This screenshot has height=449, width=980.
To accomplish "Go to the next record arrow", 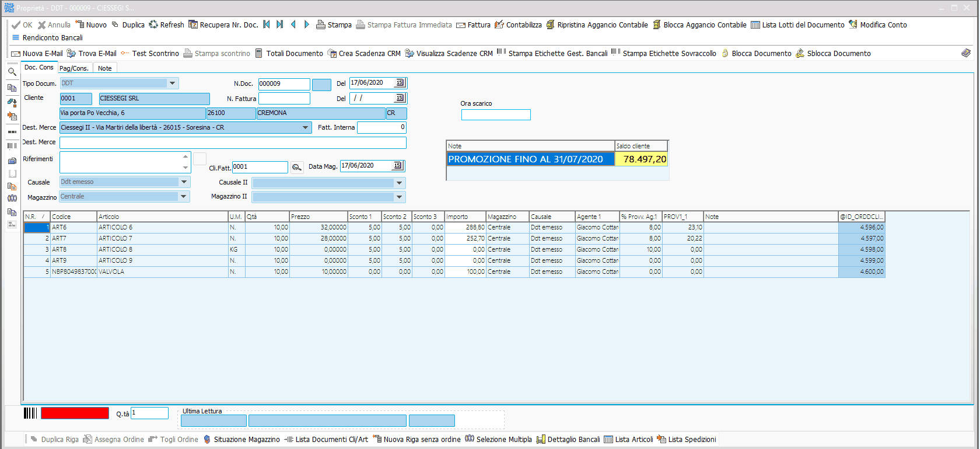I will pos(307,25).
